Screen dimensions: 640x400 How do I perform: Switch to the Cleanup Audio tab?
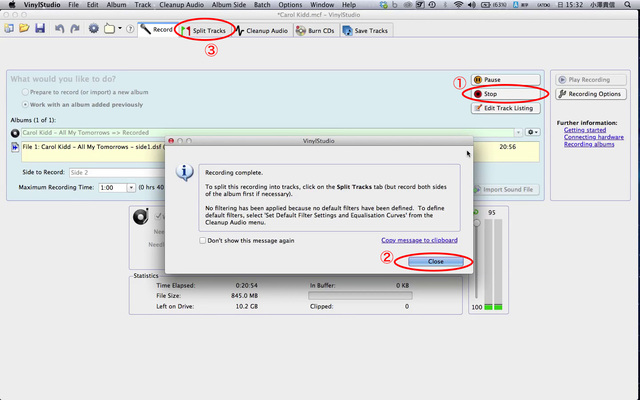[x=262, y=31]
